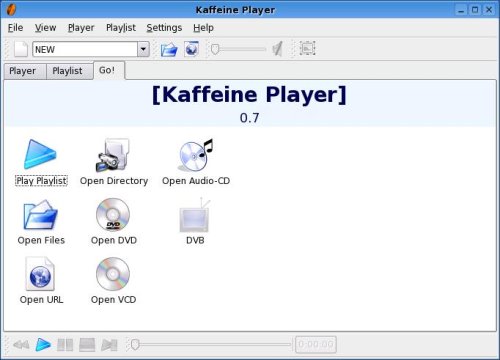The image size is (500, 360).
Task: Minimize the Kaffeine Player window
Action: pos(461,10)
